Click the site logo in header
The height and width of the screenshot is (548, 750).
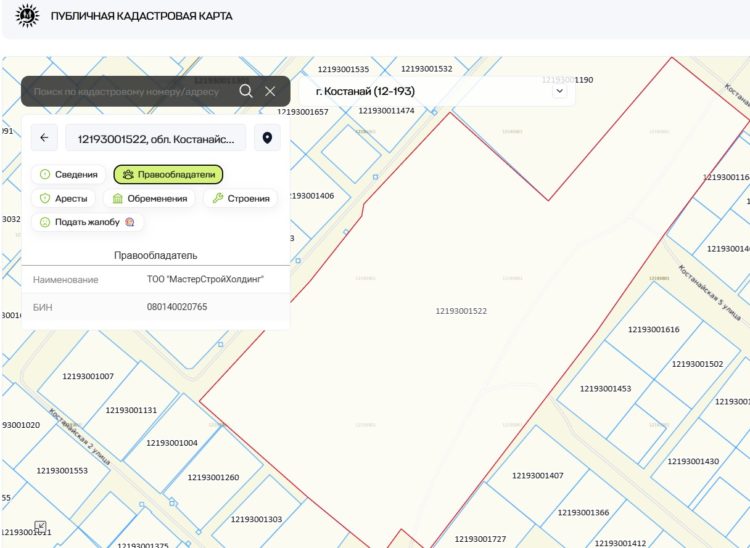click(27, 16)
